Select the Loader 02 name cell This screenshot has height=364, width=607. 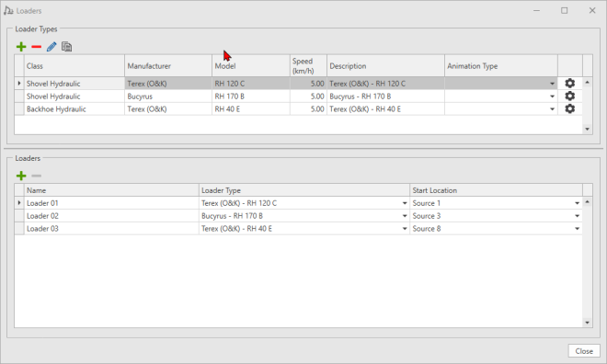point(111,216)
